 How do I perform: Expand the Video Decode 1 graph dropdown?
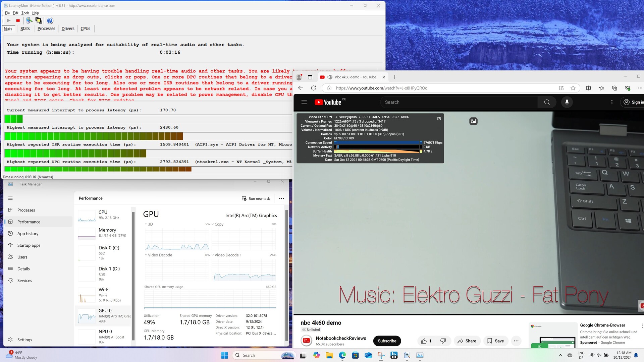pos(213,255)
